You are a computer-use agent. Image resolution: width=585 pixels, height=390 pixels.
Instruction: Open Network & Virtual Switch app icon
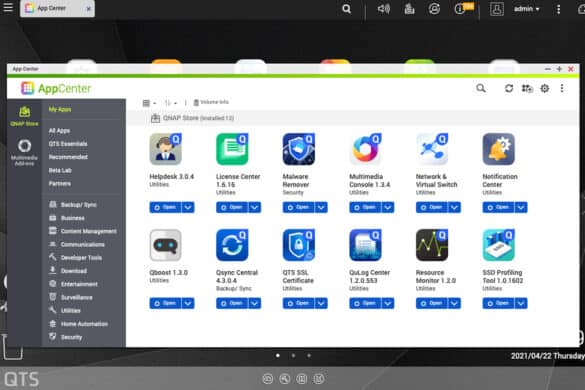click(432, 149)
